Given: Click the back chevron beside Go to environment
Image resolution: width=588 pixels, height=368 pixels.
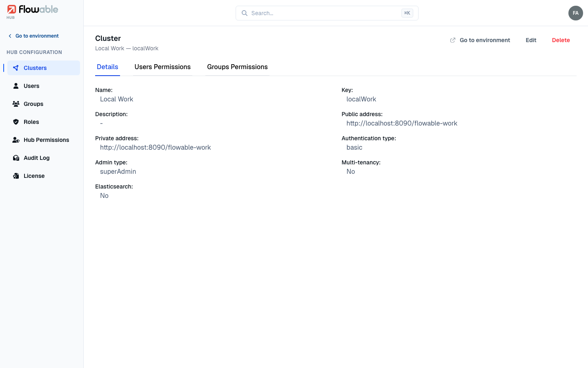Looking at the screenshot, I should [x=10, y=36].
